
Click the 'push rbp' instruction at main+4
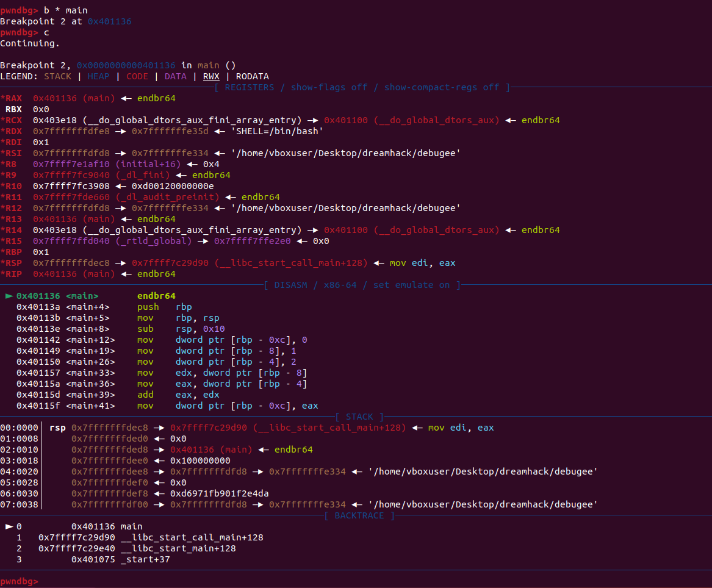point(164,307)
